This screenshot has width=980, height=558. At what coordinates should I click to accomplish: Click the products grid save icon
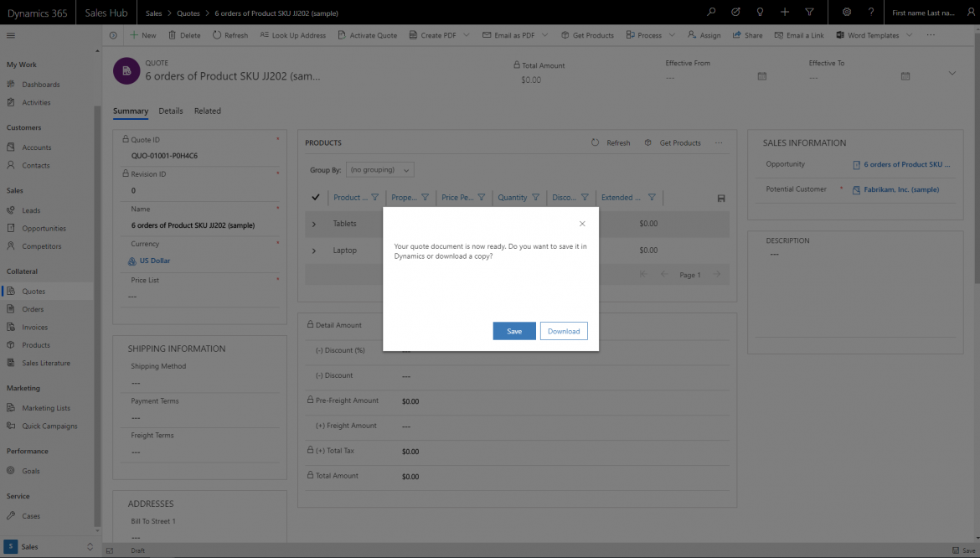click(720, 199)
